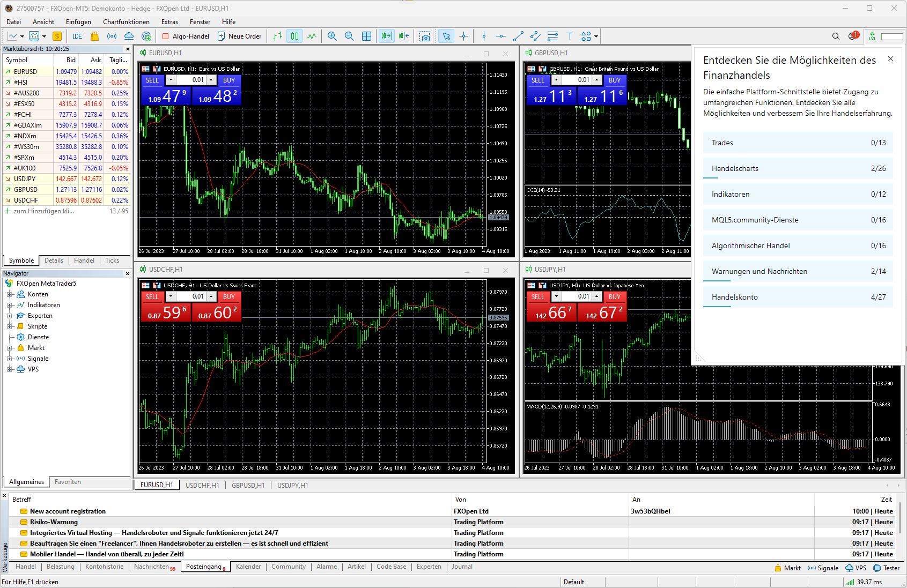The image size is (907, 588).
Task: Toggle chart auto-scroll to latest bar
Action: [x=386, y=36]
